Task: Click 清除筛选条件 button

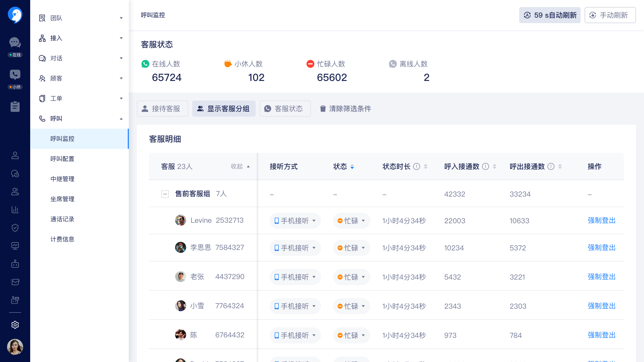Action: point(345,109)
